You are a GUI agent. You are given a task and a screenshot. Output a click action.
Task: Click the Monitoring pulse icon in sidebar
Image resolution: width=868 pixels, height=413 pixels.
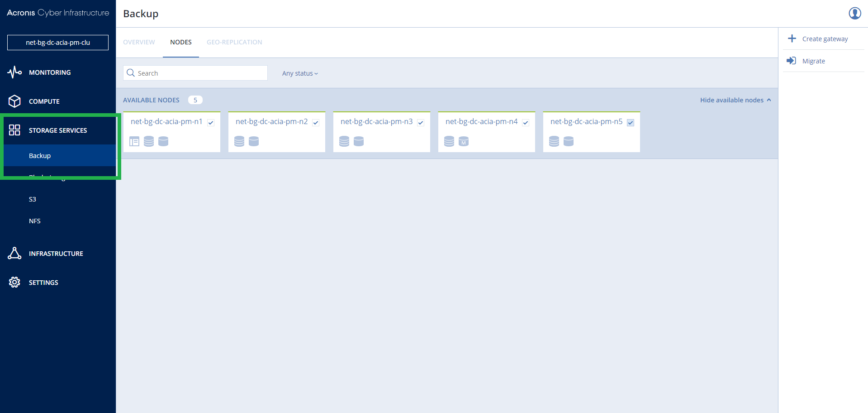click(14, 72)
